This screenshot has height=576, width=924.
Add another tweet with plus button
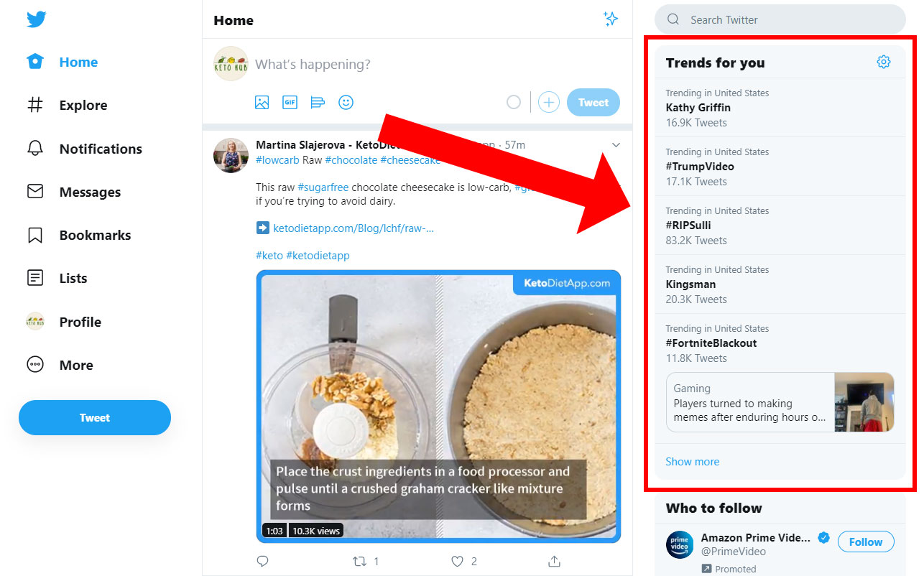[549, 103]
